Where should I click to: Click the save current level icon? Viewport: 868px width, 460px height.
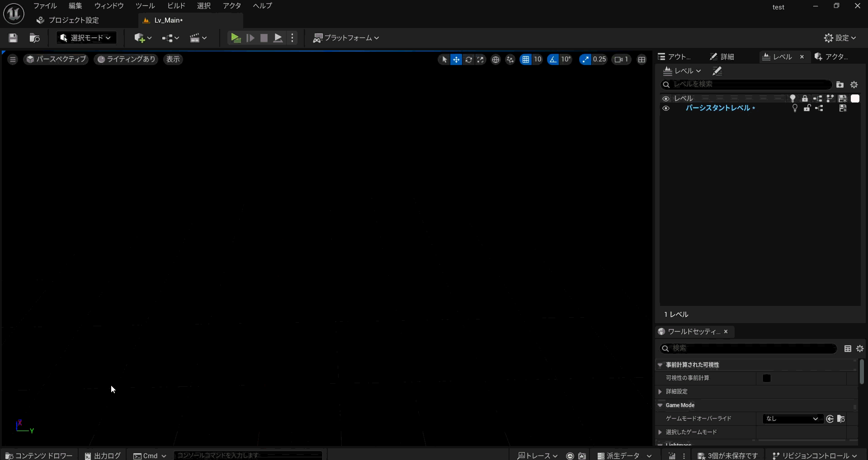pyautogui.click(x=13, y=38)
